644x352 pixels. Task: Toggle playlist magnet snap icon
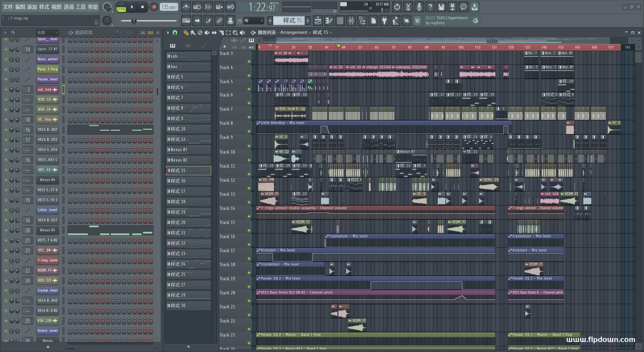pos(175,33)
